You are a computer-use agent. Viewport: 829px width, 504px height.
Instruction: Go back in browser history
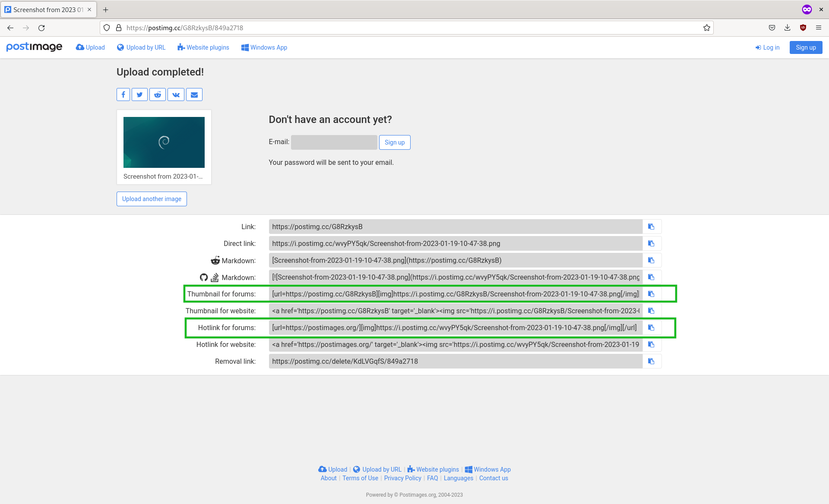10,28
